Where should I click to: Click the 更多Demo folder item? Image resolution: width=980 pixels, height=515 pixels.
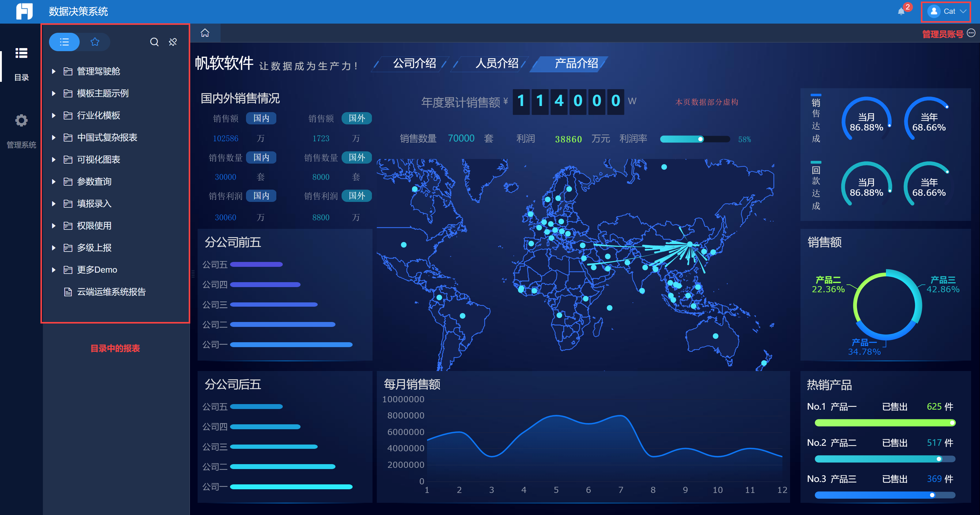[97, 270]
